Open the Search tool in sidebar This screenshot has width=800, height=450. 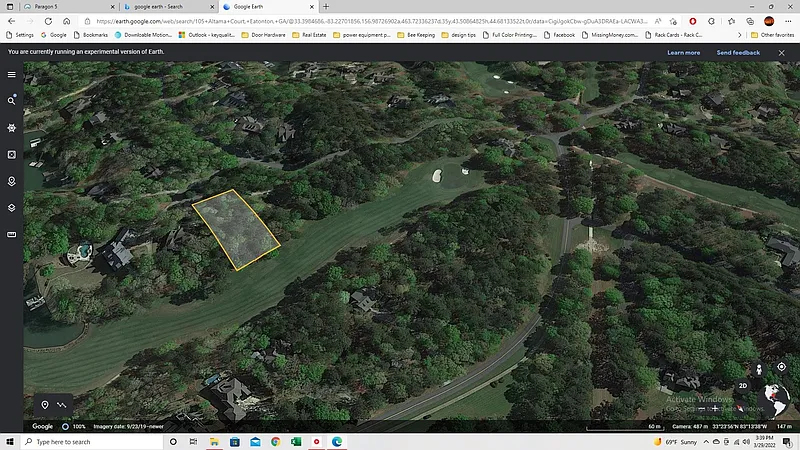click(12, 101)
